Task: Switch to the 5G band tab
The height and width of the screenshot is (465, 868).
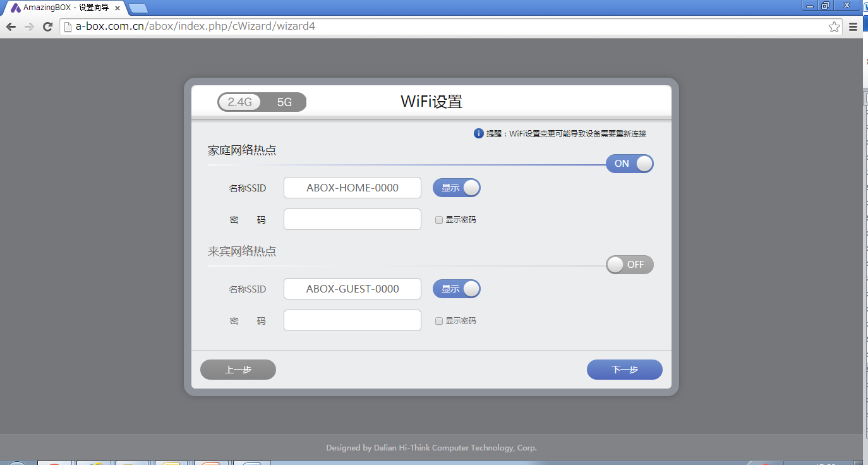Action: point(284,102)
